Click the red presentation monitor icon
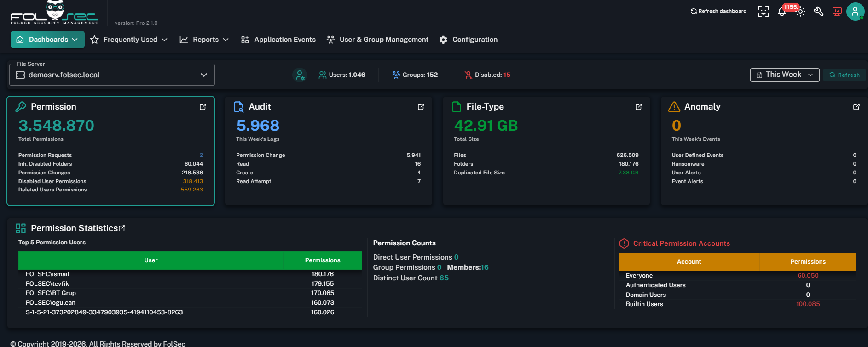The width and height of the screenshot is (868, 347). [837, 12]
